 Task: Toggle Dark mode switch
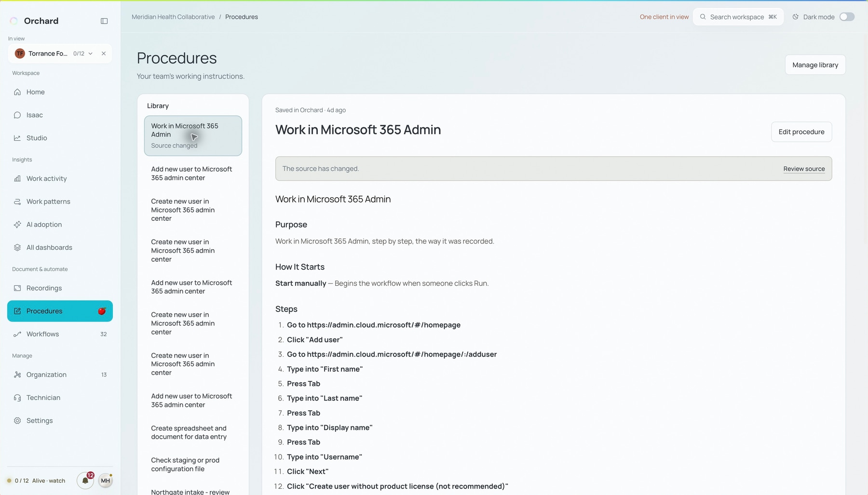coord(847,17)
